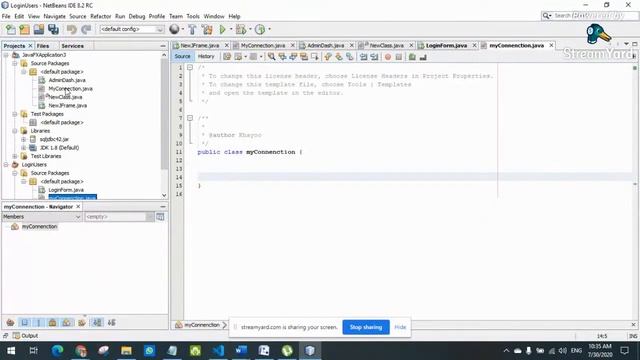Expand the Test Libraries node

pos(15,156)
